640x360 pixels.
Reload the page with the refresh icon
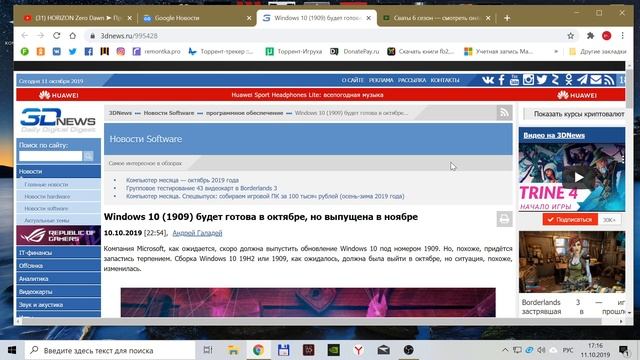[56, 36]
